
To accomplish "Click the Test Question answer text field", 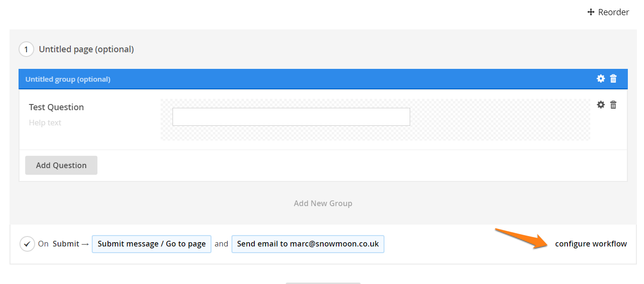I will click(291, 117).
